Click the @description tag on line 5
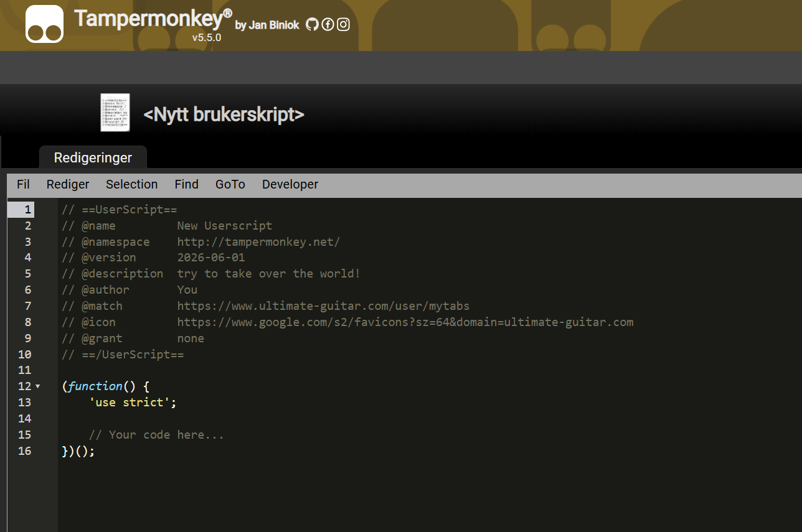802x532 pixels. [122, 274]
